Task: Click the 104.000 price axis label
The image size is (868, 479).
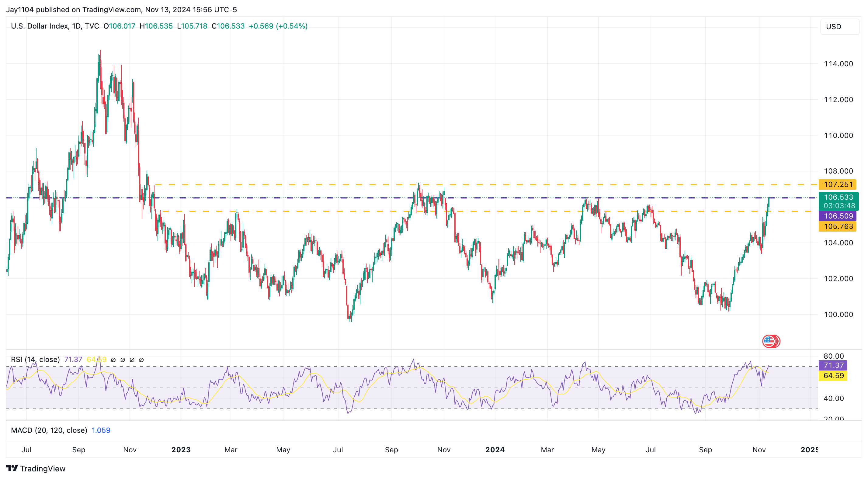Action: (838, 243)
